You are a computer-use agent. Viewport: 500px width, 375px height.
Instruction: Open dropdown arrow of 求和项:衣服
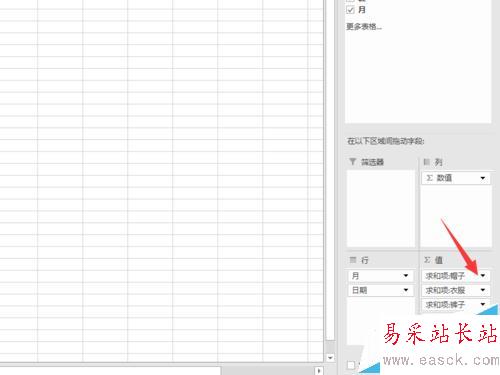[483, 290]
